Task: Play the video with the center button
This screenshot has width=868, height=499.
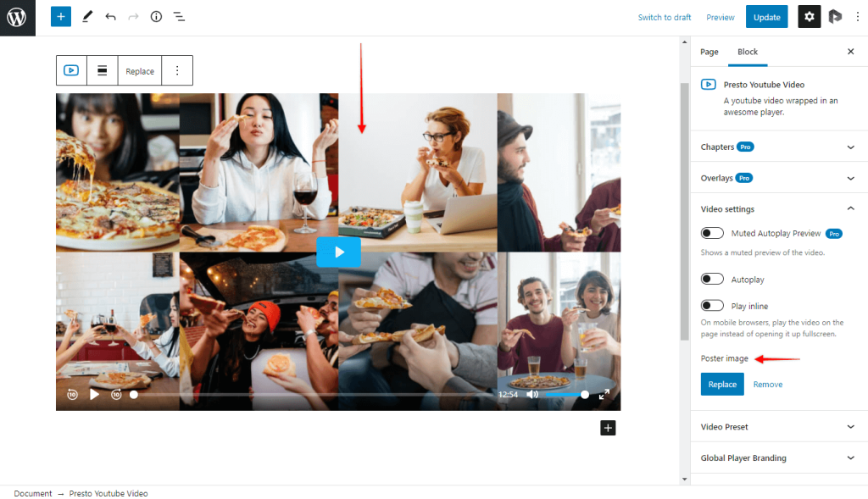Action: coord(339,252)
